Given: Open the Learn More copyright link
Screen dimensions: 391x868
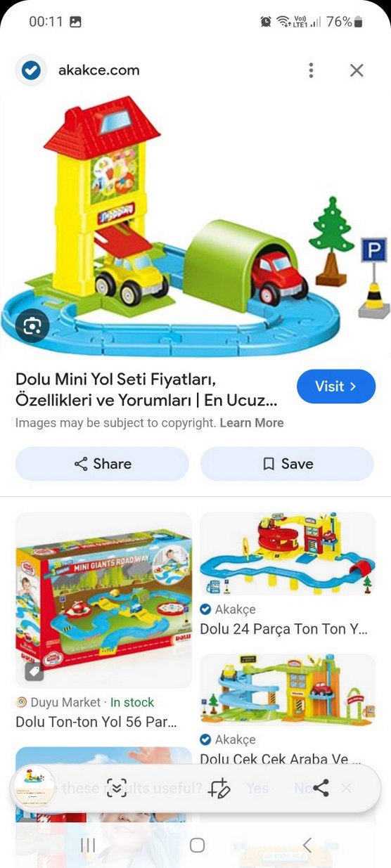Looking at the screenshot, I should pos(252,423).
